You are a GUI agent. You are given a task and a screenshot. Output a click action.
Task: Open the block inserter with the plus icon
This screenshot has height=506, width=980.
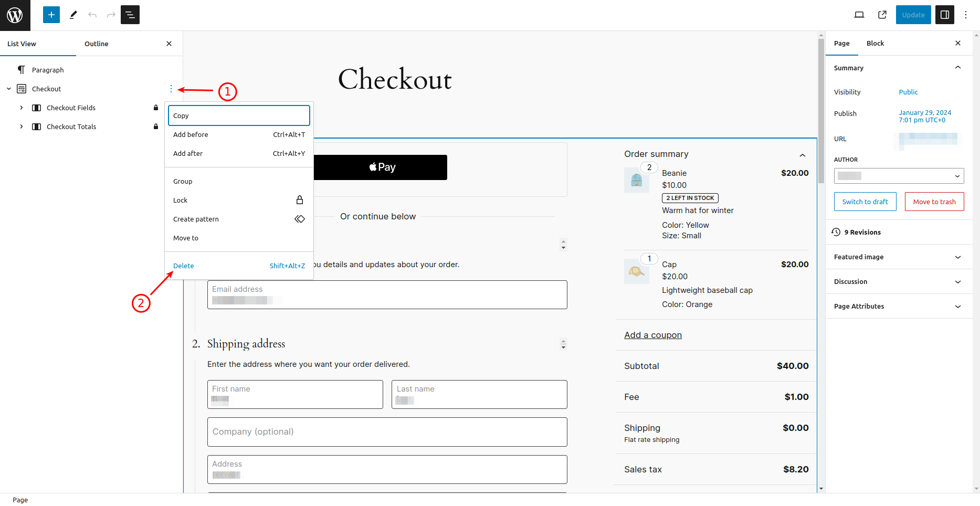click(51, 15)
